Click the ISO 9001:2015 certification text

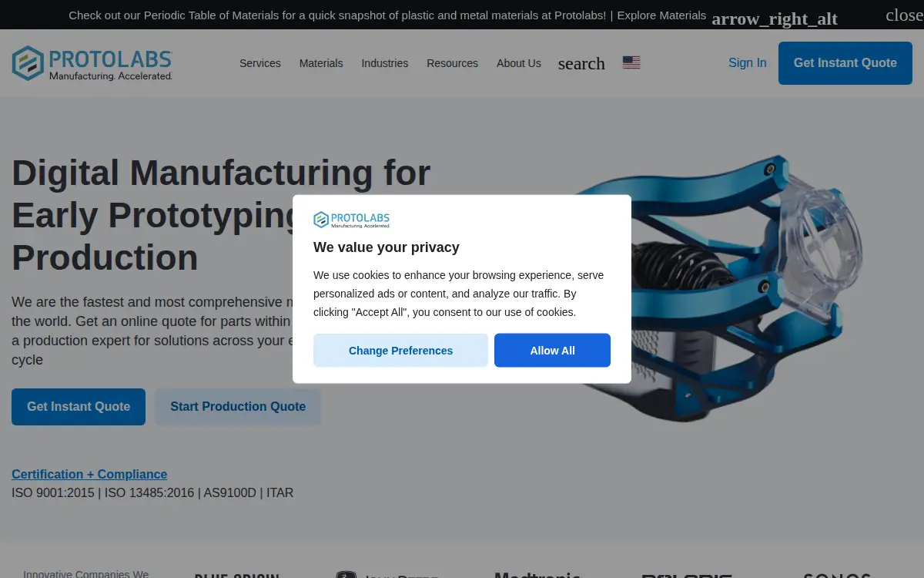[53, 492]
